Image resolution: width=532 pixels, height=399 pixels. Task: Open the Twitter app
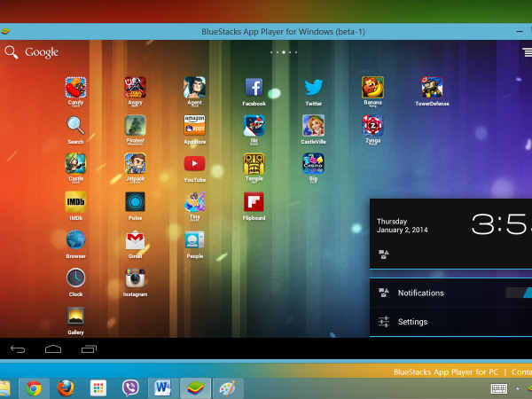coord(313,88)
